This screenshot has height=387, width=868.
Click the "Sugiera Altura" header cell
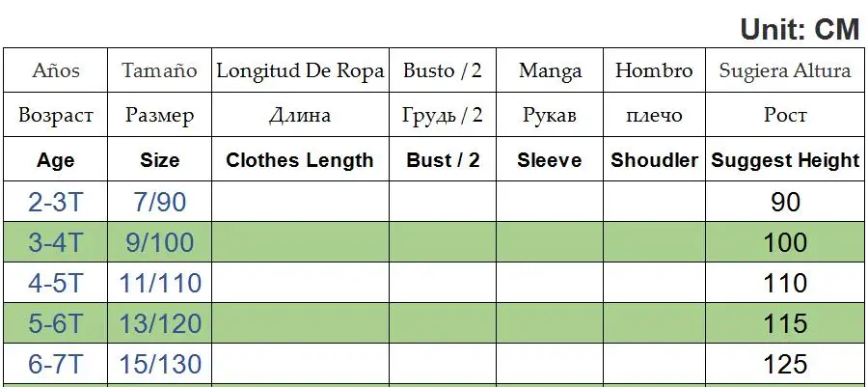click(x=785, y=70)
